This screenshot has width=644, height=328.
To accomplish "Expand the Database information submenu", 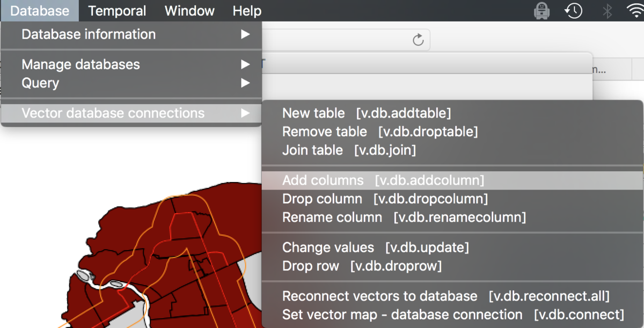I will click(88, 34).
